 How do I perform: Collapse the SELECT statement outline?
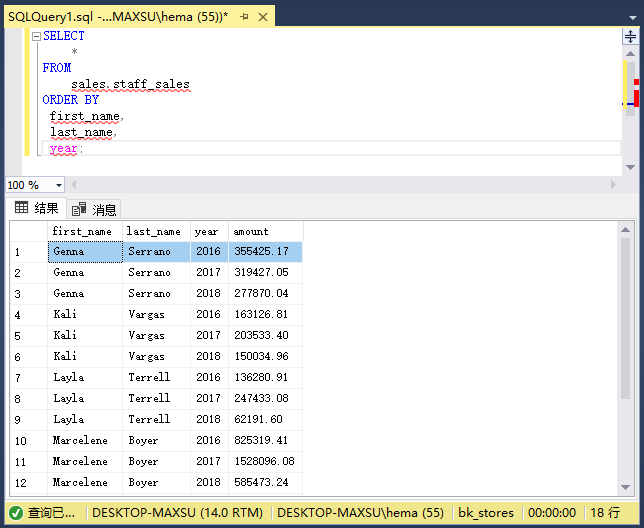(36, 37)
